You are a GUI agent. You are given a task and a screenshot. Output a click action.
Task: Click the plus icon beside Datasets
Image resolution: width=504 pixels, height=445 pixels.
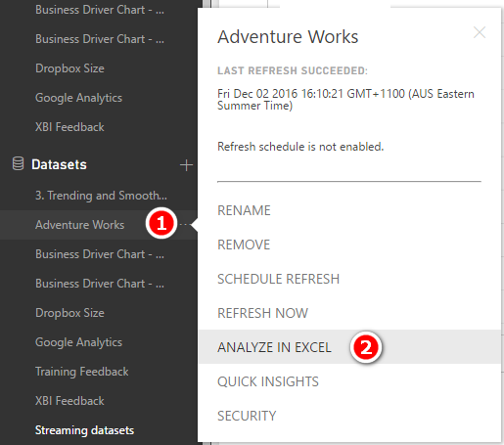[x=186, y=165]
